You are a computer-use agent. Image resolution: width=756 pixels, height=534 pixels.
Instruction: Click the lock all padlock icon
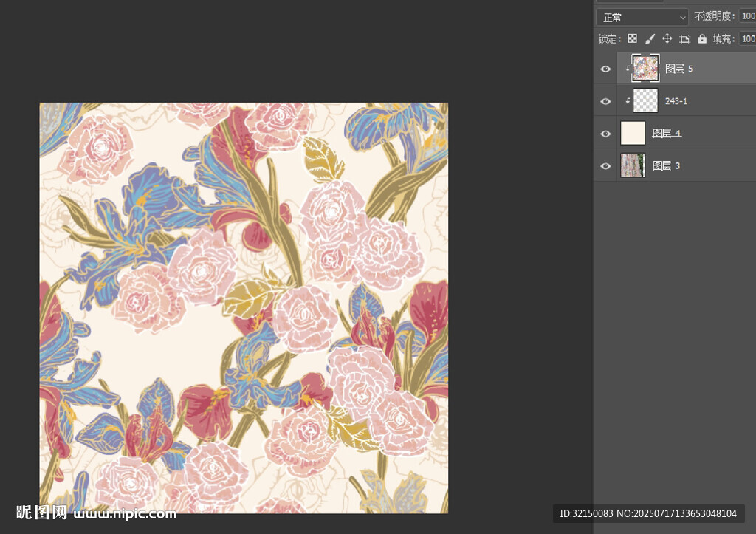702,39
